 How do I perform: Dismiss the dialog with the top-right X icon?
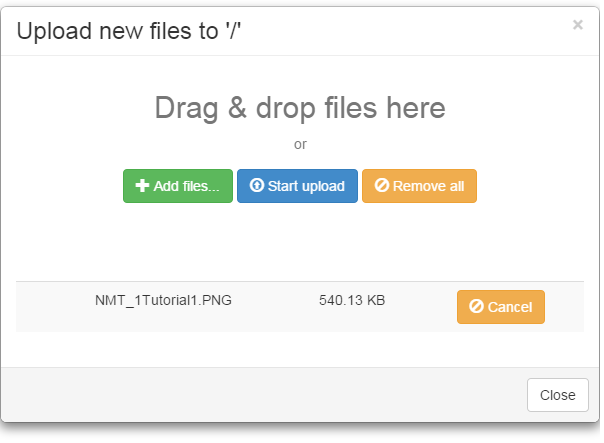click(x=577, y=25)
